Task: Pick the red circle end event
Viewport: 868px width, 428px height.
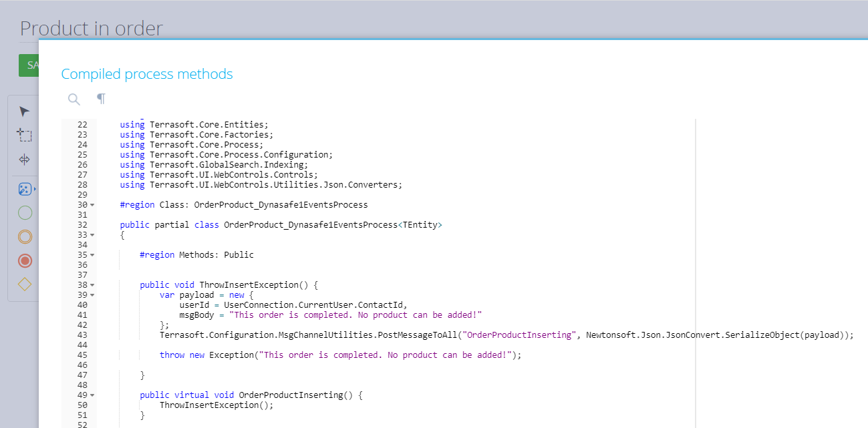Action: [25, 260]
